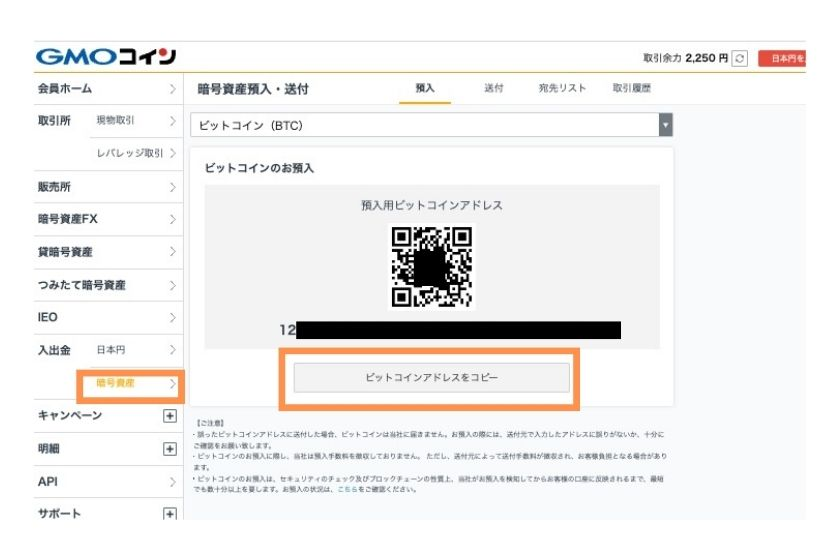840x560 pixels.
Task: Open 会員ホーム in the sidebar
Action: tap(108, 88)
